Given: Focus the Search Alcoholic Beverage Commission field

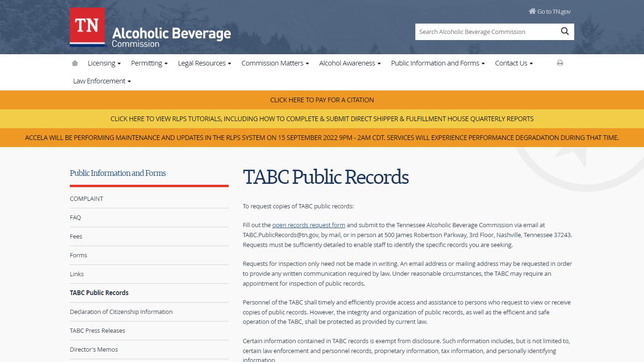Looking at the screenshot, I should pyautogui.click(x=486, y=32).
